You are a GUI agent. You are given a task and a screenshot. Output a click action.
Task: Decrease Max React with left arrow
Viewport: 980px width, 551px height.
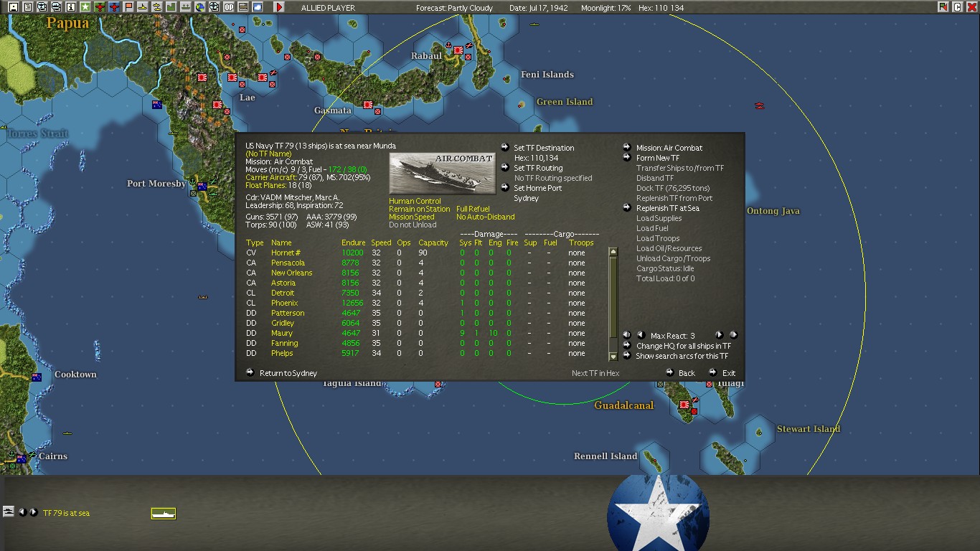click(x=641, y=335)
